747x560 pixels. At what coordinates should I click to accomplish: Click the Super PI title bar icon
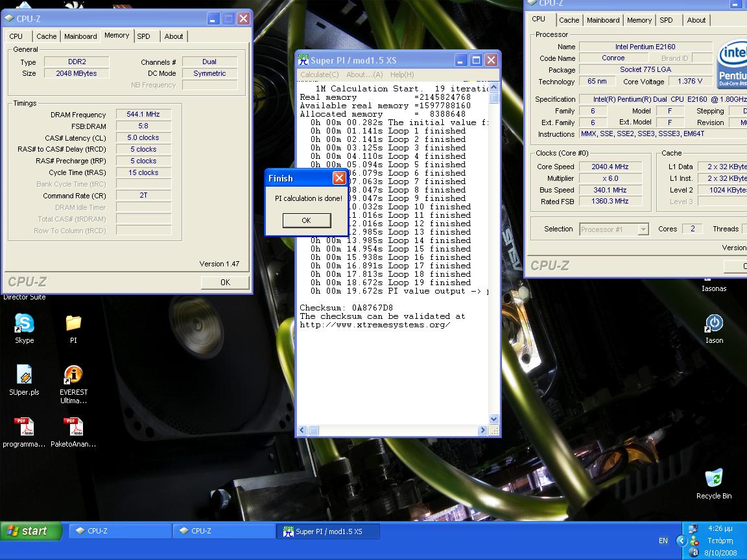pos(303,60)
